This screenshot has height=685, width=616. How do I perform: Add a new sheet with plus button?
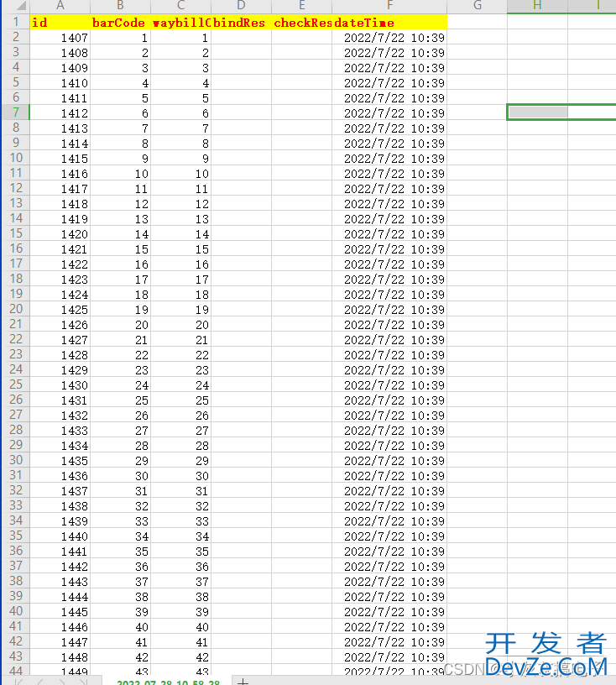(243, 681)
